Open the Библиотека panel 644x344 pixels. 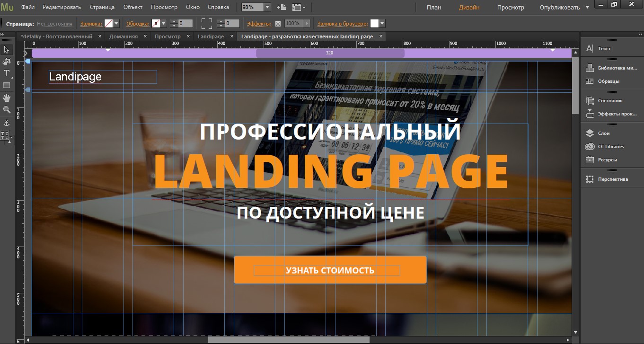pos(612,68)
